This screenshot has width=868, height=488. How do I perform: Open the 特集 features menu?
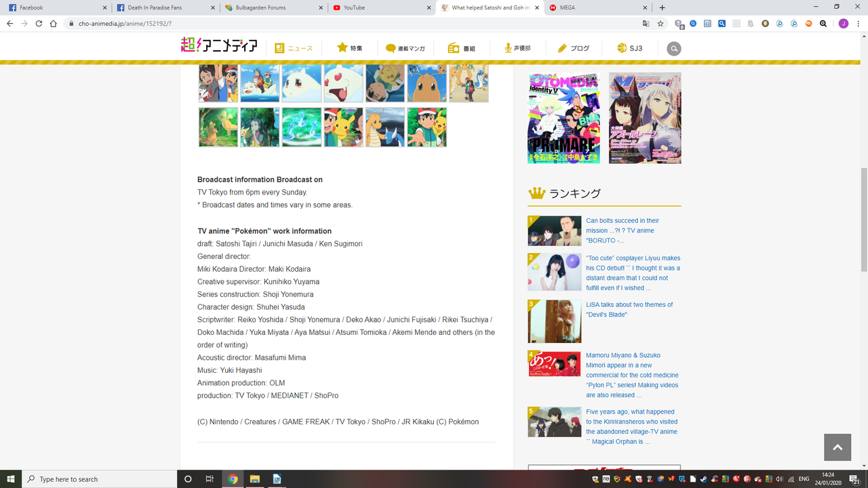[350, 48]
